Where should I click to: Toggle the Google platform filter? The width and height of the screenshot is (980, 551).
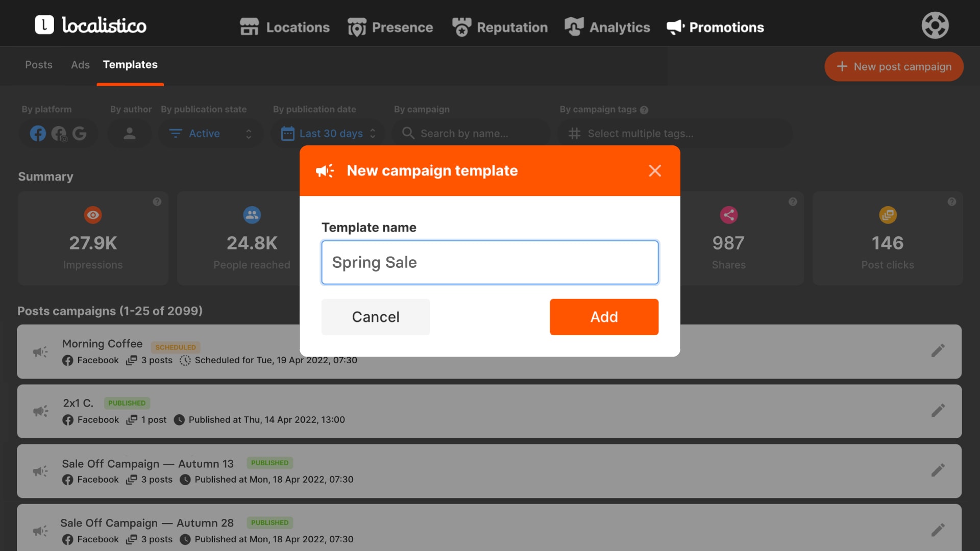coord(79,134)
